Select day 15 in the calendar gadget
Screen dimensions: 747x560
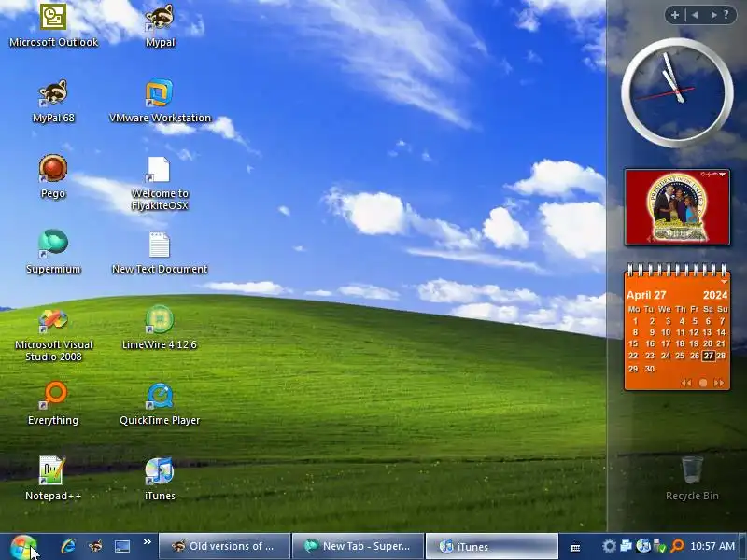pos(633,343)
